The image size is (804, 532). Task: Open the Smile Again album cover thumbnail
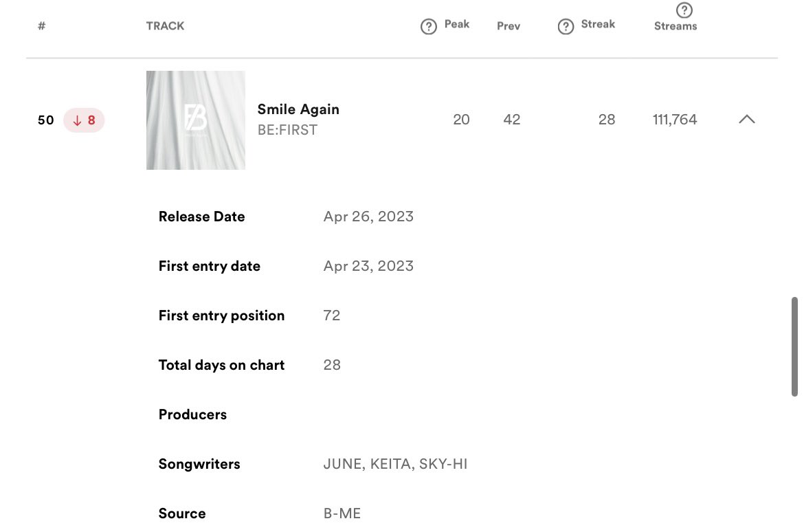tap(196, 120)
